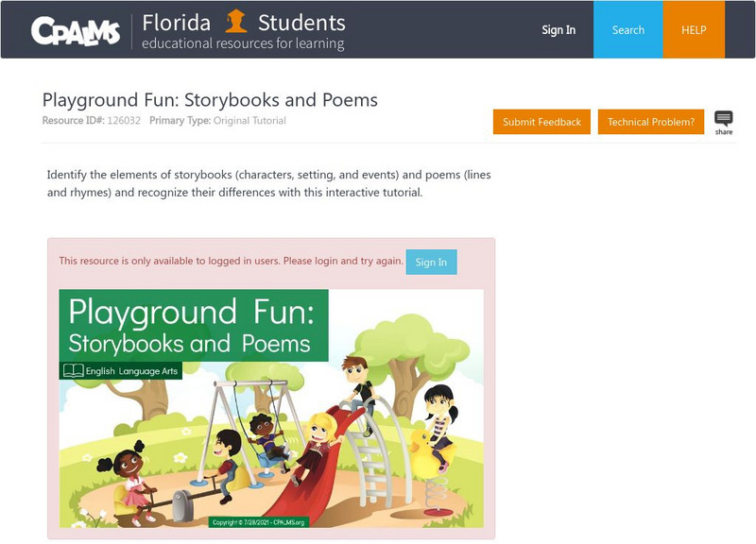Report an issue via Technical Problem? button
Viewport: 756px width, 544px height.
651,122
